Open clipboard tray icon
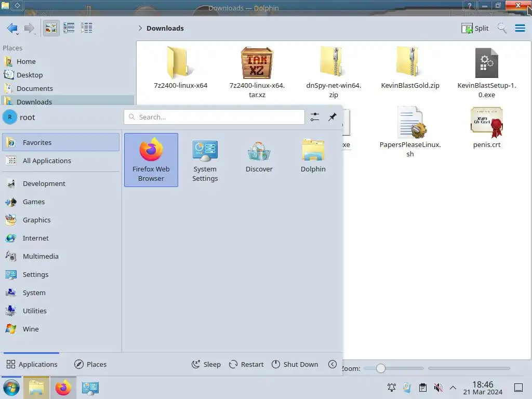This screenshot has height=399, width=532. (423, 388)
